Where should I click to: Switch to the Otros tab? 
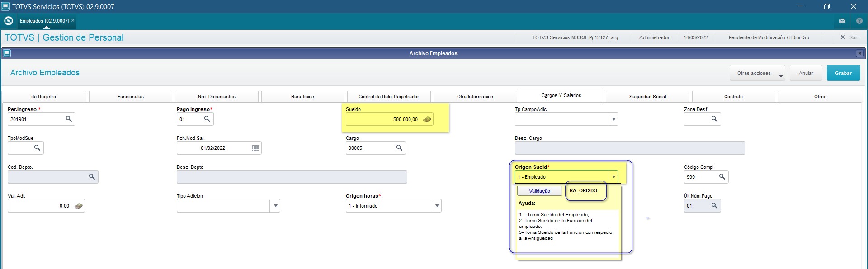[x=820, y=97]
